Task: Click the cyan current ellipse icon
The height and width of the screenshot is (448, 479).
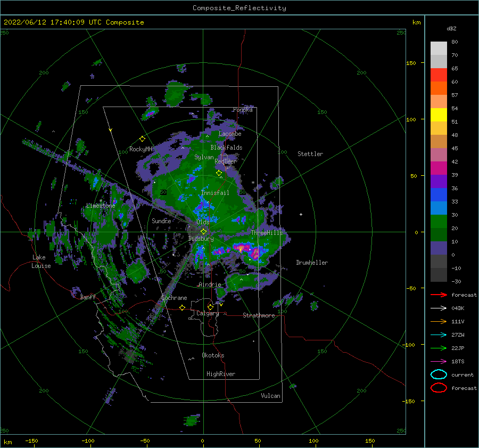Action: tap(439, 374)
